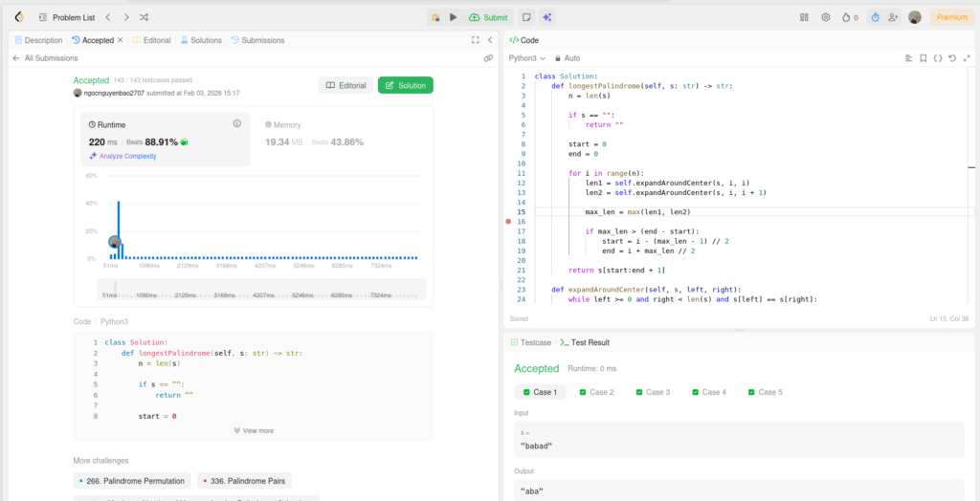Select the Case 2 test case
980x501 pixels.
[x=596, y=392]
